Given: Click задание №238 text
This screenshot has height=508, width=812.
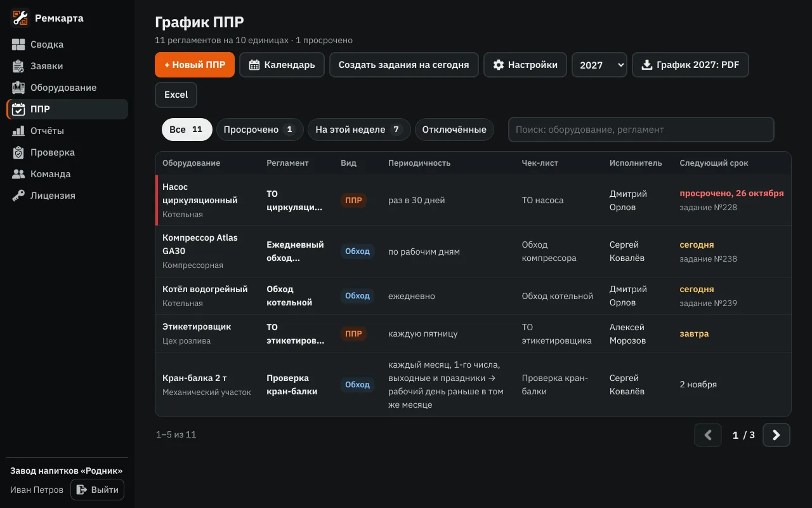Looking at the screenshot, I should tap(709, 258).
